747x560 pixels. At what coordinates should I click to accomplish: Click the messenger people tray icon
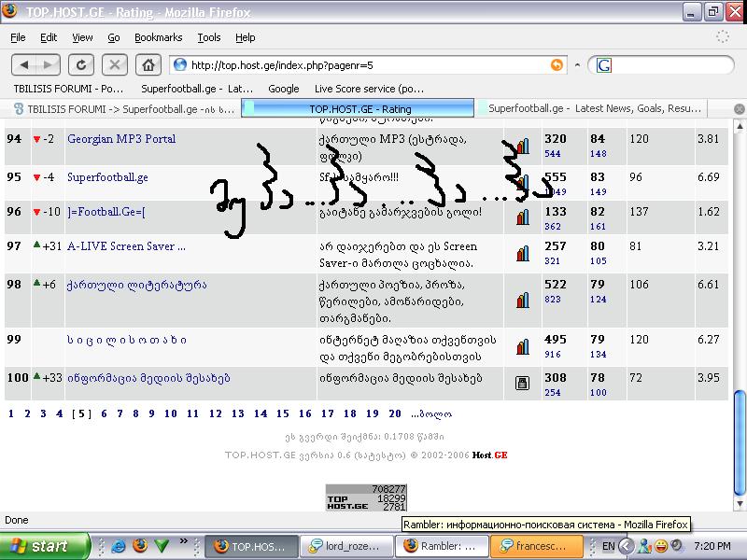(x=644, y=546)
